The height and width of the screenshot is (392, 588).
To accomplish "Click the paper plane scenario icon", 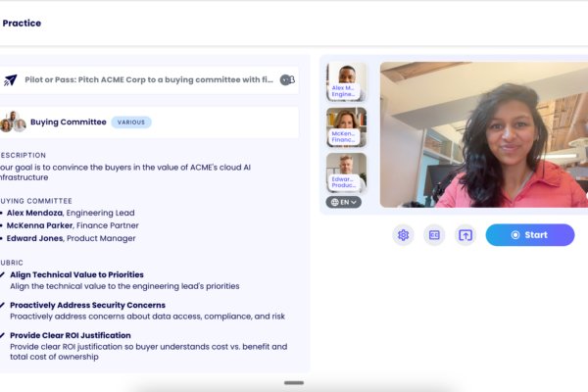I will (10, 80).
